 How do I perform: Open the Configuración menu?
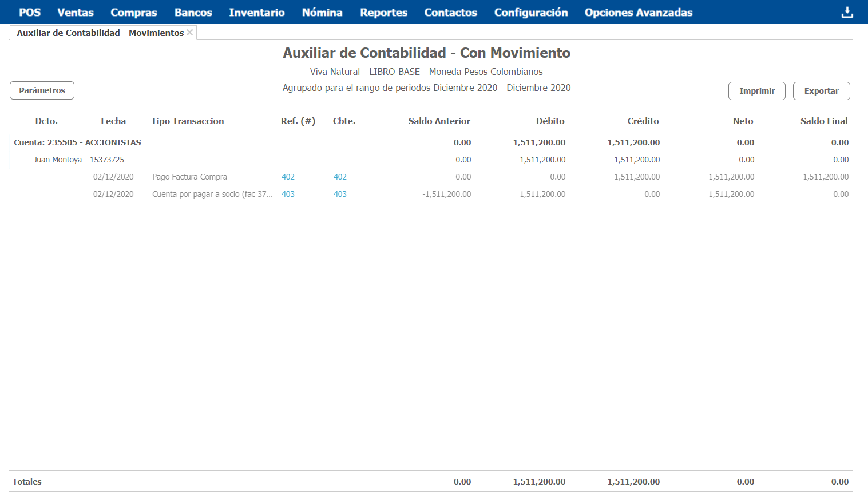531,13
